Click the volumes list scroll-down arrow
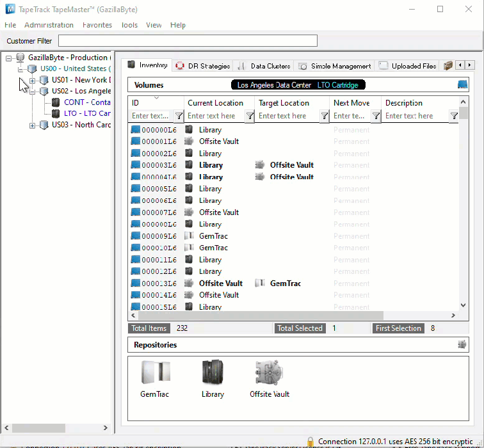Viewport: 484px width, 448px height. (463, 305)
